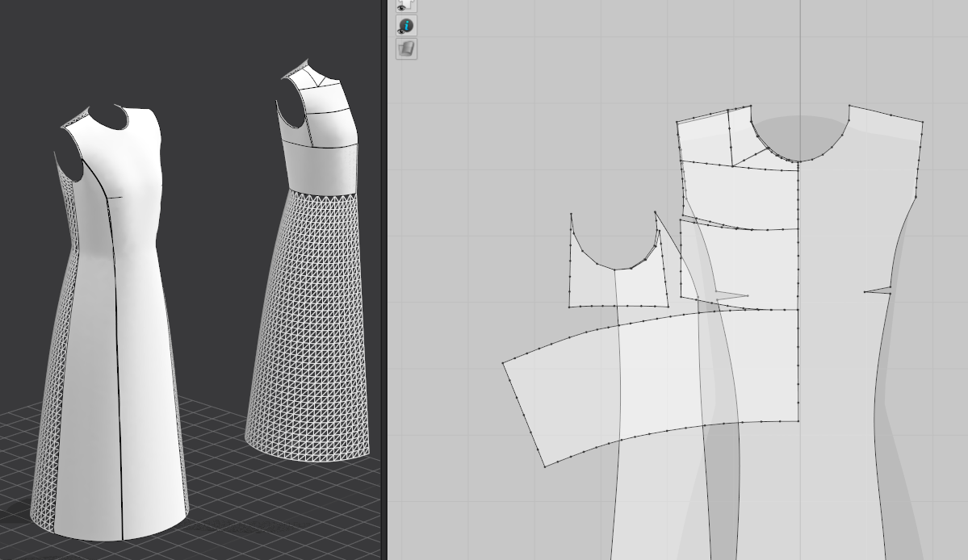This screenshot has height=560, width=968.
Task: Click the gray fabric surface texture icon
Action: click(x=406, y=48)
